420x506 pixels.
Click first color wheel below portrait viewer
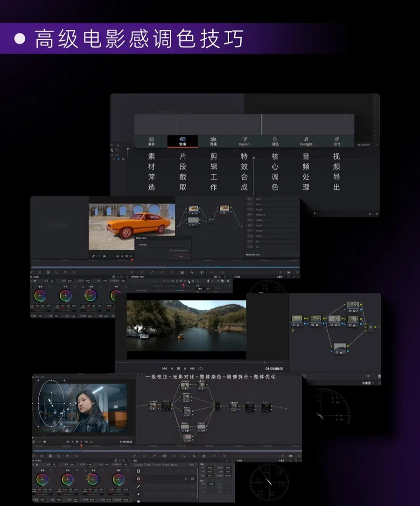click(x=42, y=479)
